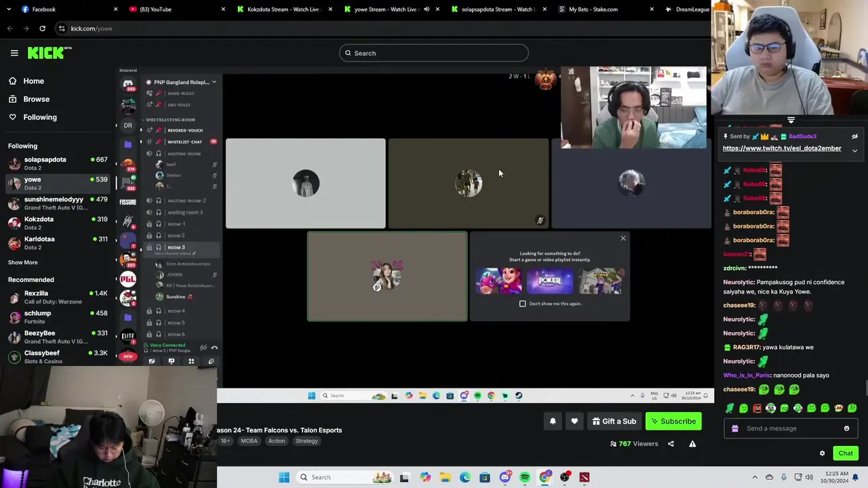Open the solapsapdota channel in the sidebar
The image size is (868, 488).
pyautogui.click(x=58, y=163)
